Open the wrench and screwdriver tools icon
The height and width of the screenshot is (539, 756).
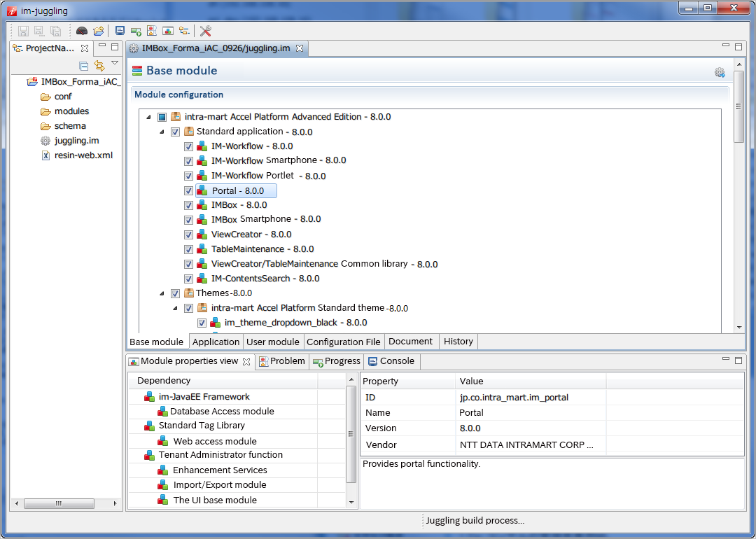click(x=205, y=31)
